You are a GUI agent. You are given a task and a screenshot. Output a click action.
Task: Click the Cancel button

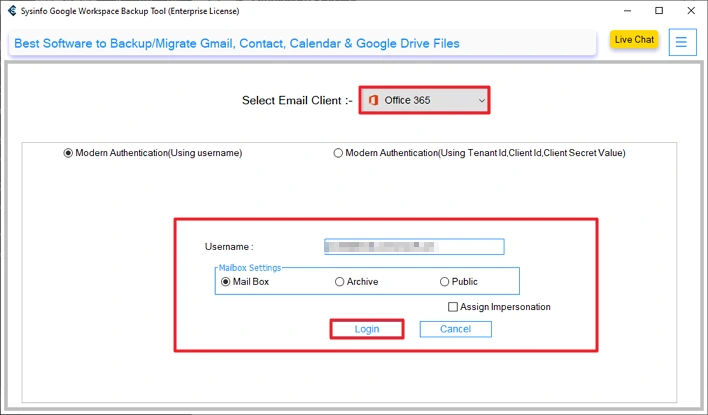(x=455, y=329)
